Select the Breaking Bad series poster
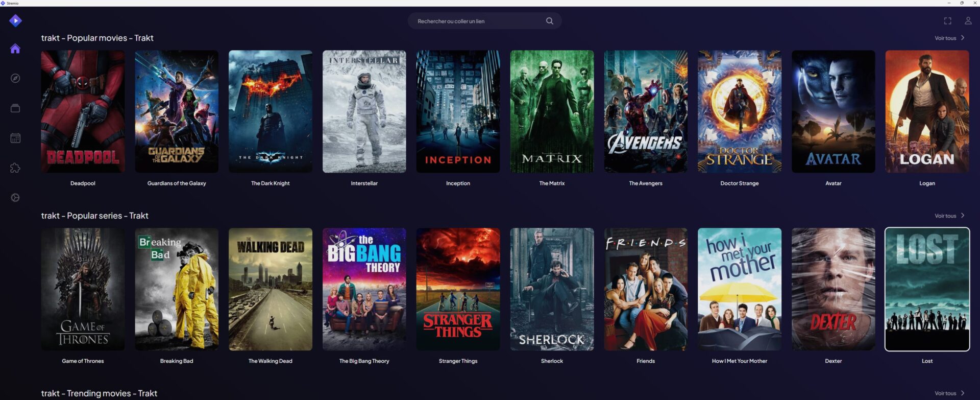Viewport: 980px width, 400px height. [x=177, y=289]
